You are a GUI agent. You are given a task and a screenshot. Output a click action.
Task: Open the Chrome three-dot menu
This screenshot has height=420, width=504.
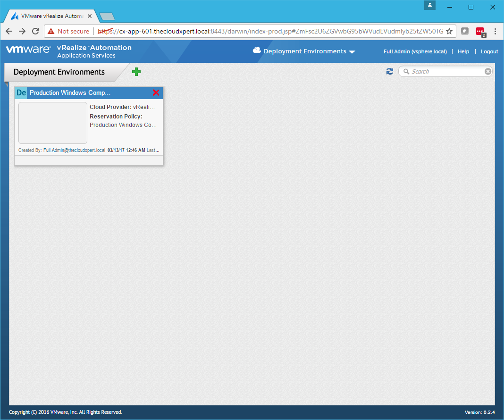point(495,31)
